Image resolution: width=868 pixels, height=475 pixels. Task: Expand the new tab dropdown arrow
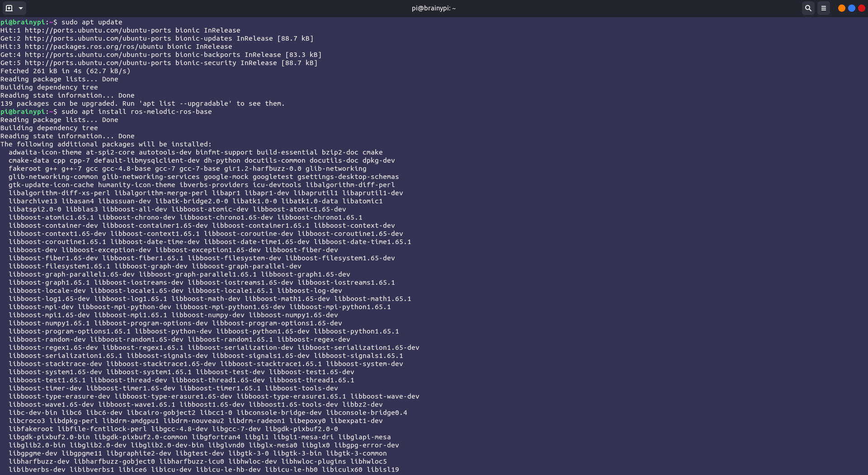coord(21,8)
